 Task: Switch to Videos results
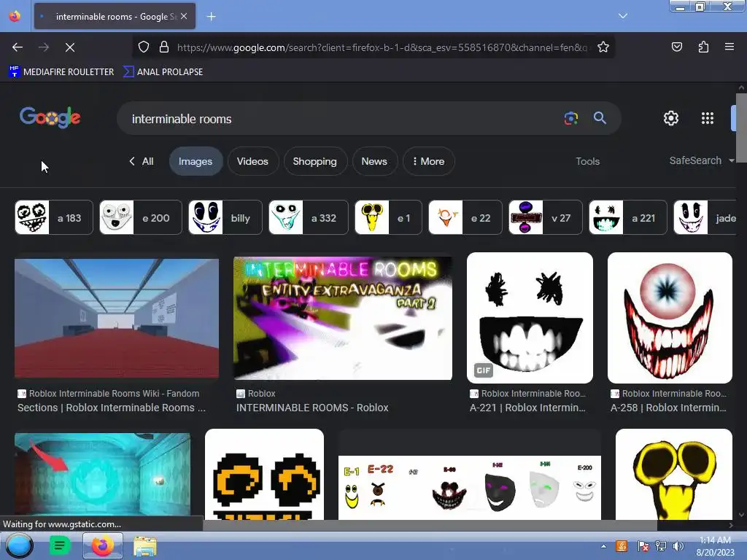point(252,161)
